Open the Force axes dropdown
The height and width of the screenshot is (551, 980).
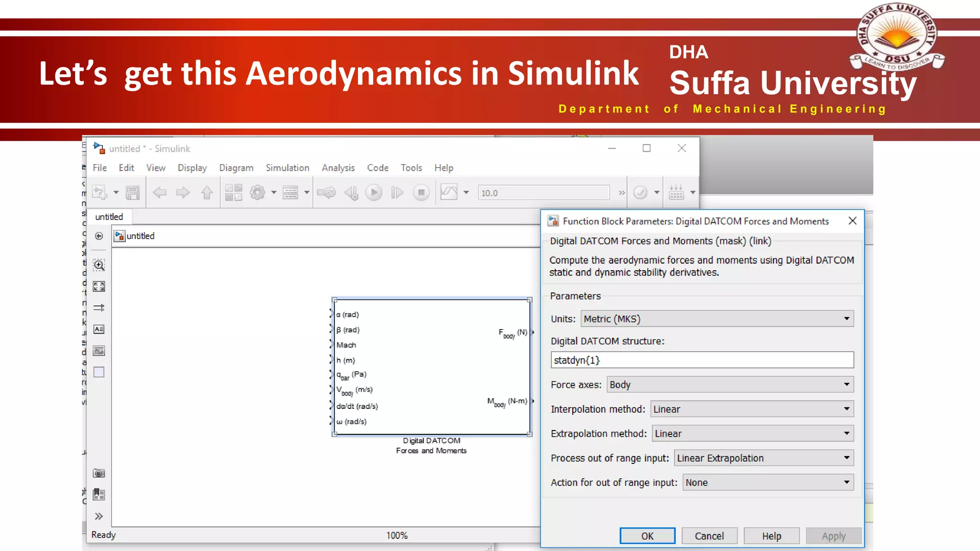pos(730,385)
